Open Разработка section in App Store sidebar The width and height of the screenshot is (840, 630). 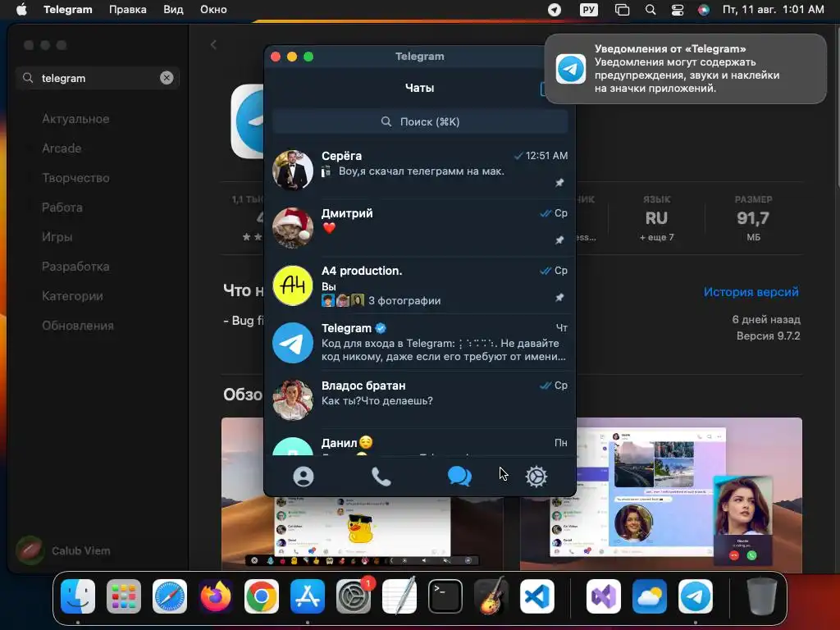click(x=75, y=267)
